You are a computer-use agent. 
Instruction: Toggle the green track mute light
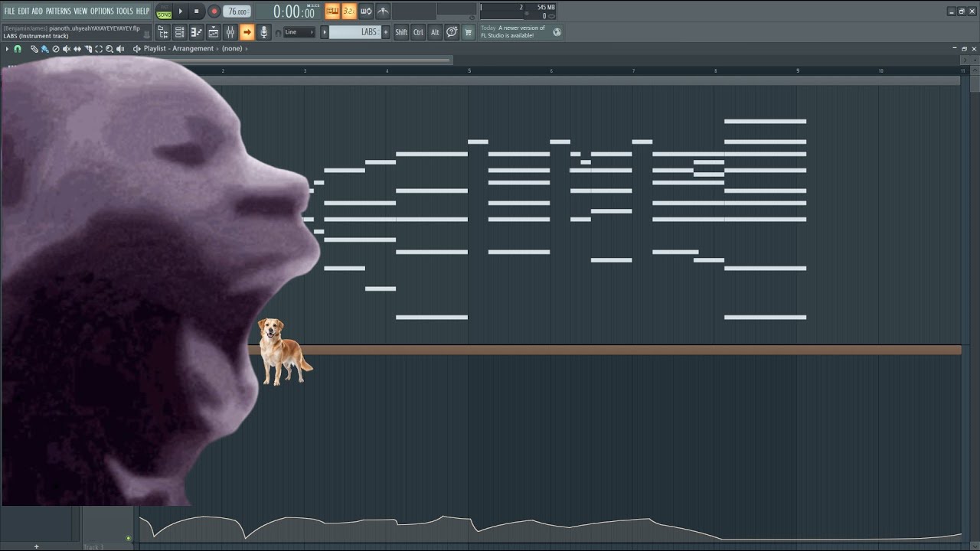point(129,538)
